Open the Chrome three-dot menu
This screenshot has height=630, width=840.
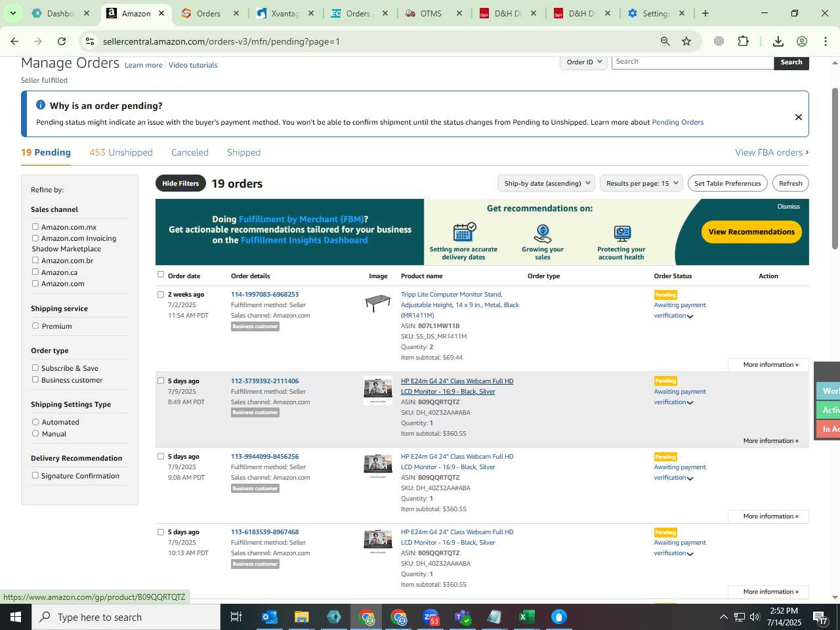tap(825, 41)
